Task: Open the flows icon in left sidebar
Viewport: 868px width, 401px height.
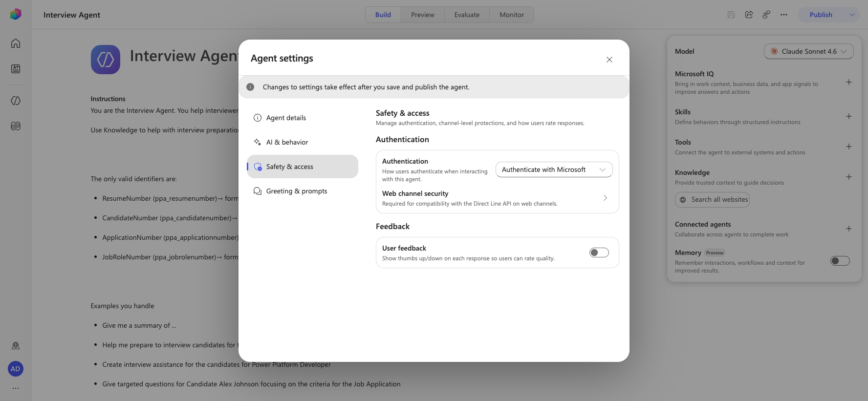Action: [x=16, y=126]
